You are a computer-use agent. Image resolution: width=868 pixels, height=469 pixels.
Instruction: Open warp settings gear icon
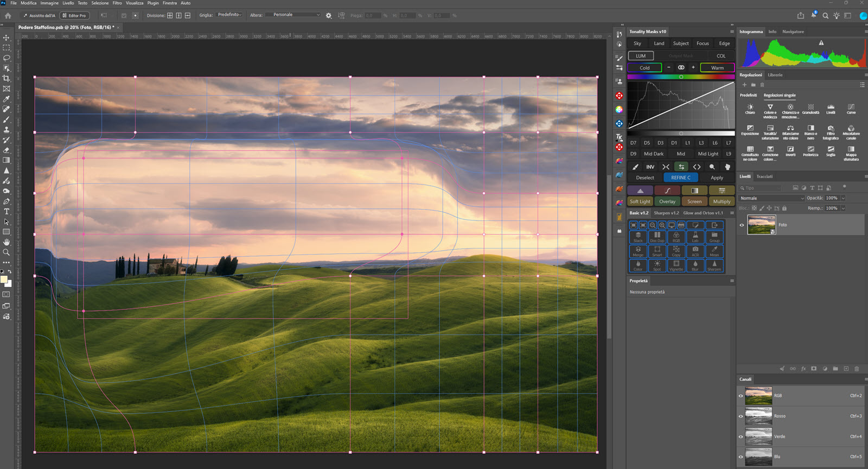pyautogui.click(x=328, y=16)
